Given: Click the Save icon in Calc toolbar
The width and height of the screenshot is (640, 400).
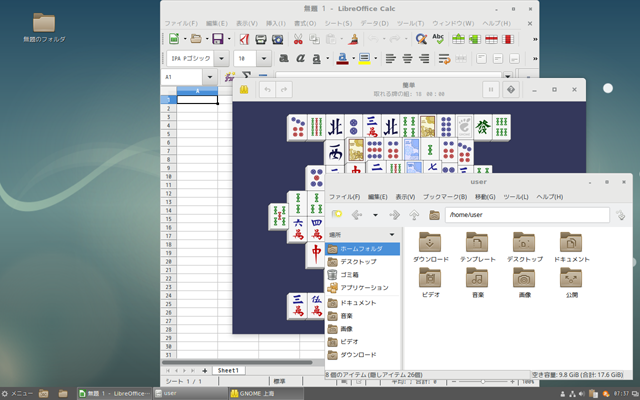Looking at the screenshot, I should 218,39.
